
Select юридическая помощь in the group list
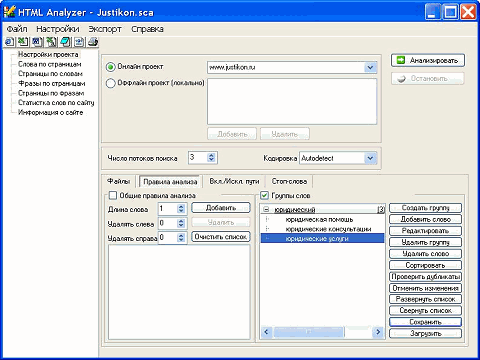tap(319, 219)
